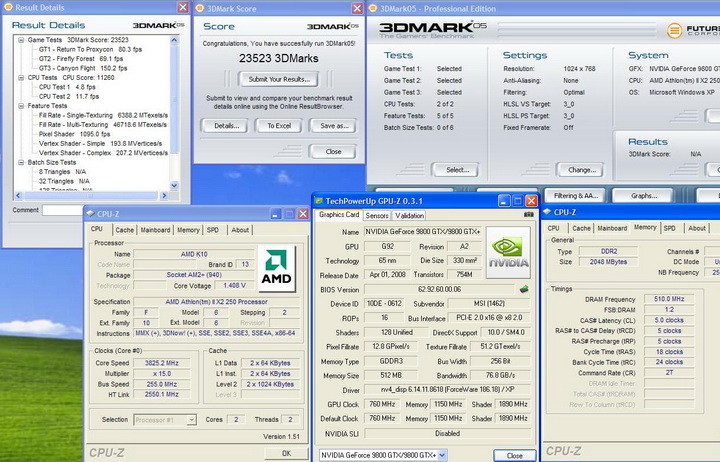Select GT3 - Canyon Flight row
The image size is (720, 462).
point(83,68)
